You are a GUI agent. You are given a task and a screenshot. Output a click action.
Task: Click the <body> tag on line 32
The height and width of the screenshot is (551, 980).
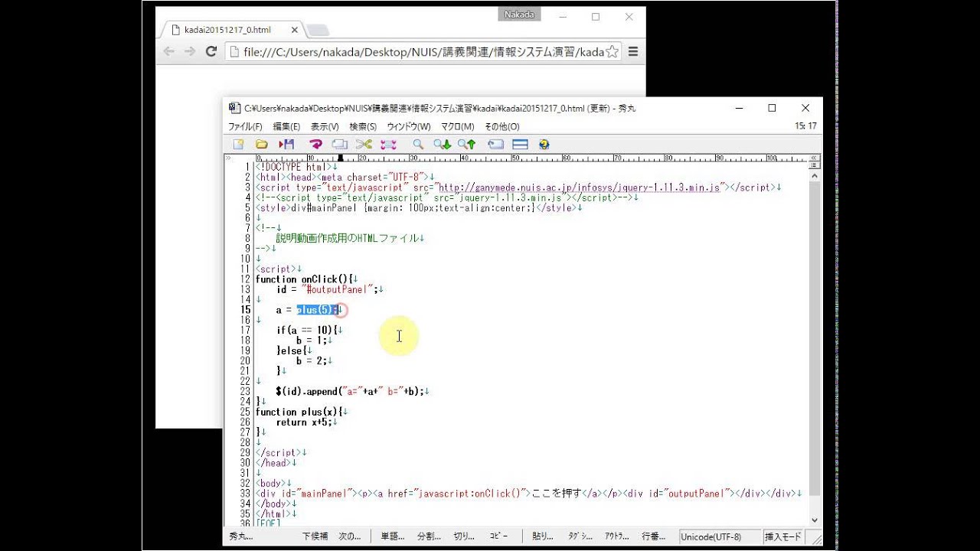pos(271,484)
